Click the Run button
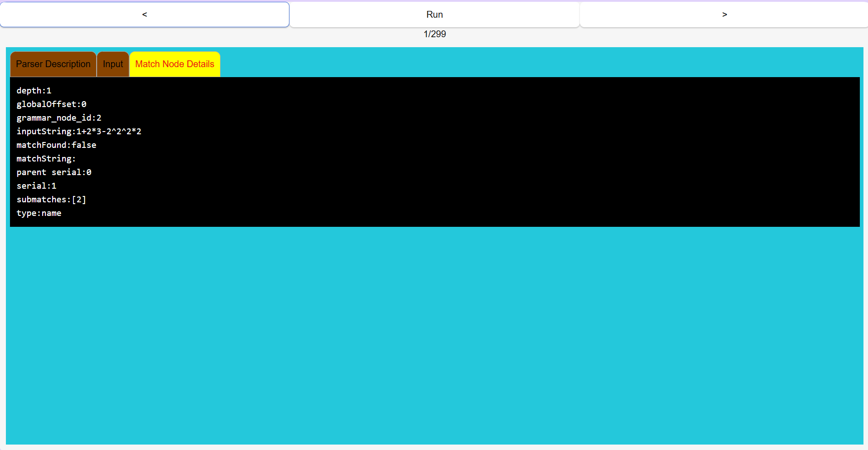 [434, 14]
